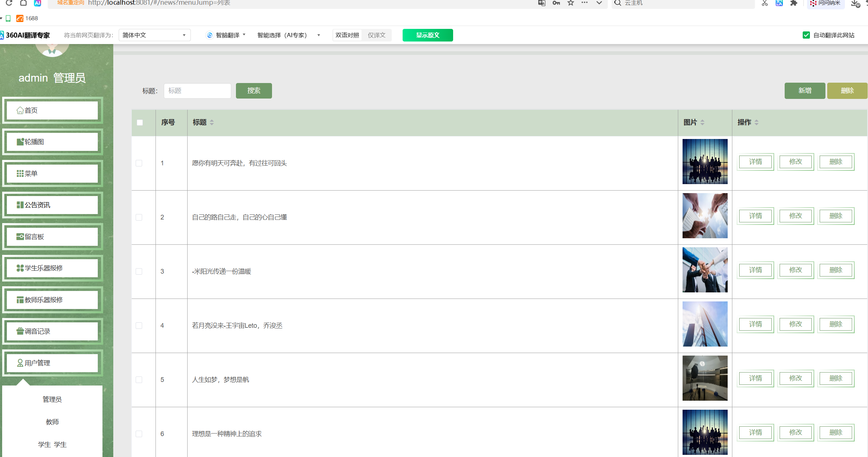Select 管理员 submenu item
The width and height of the screenshot is (868, 457).
(52, 399)
